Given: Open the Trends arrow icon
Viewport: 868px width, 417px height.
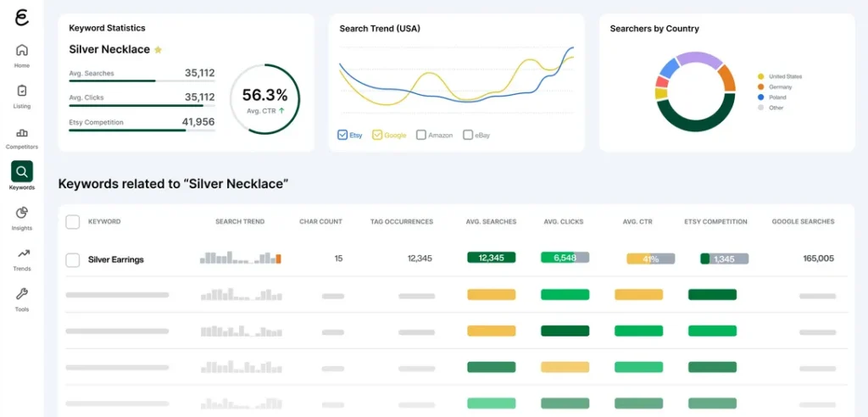Looking at the screenshot, I should tap(21, 253).
